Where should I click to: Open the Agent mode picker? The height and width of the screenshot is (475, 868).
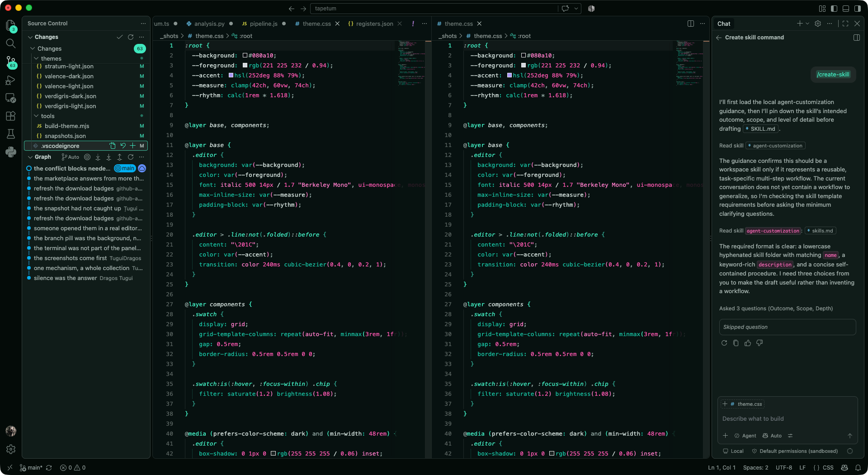pyautogui.click(x=745, y=436)
